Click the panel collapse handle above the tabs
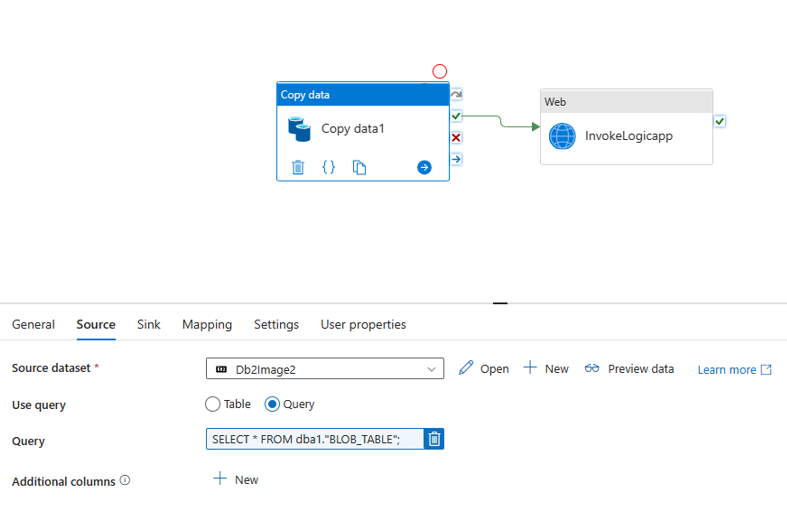Image resolution: width=787 pixels, height=520 pixels. coord(500,303)
